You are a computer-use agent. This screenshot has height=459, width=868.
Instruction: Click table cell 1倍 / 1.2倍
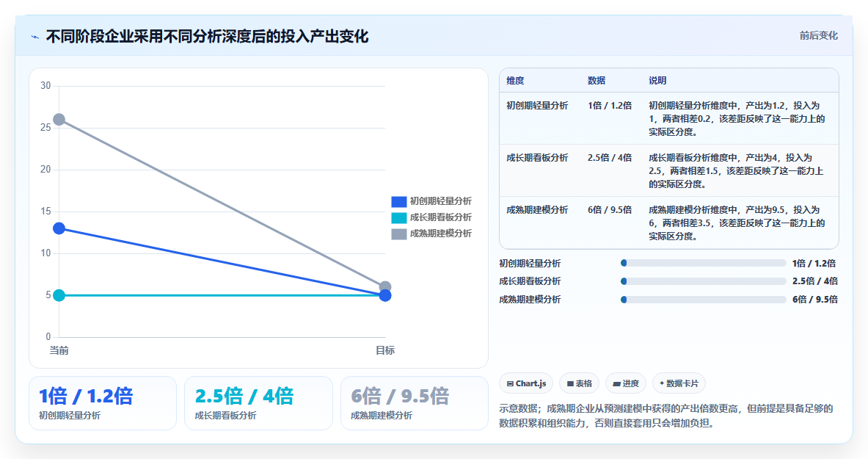click(610, 105)
